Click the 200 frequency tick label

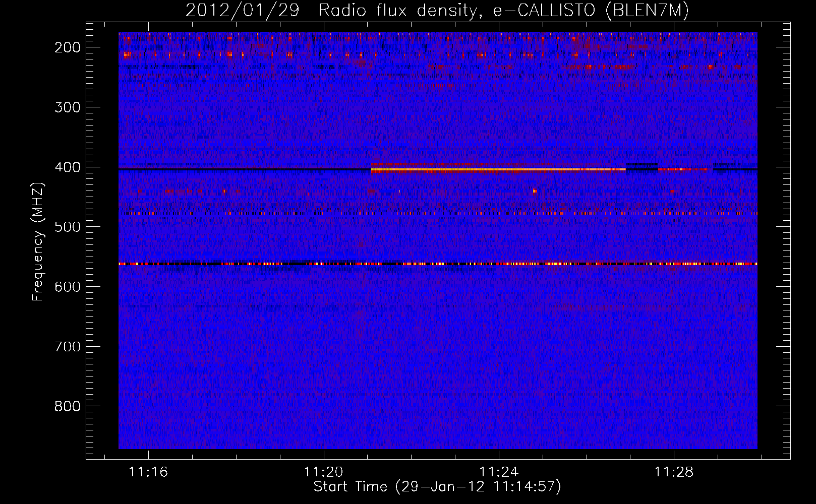pyautogui.click(x=68, y=47)
